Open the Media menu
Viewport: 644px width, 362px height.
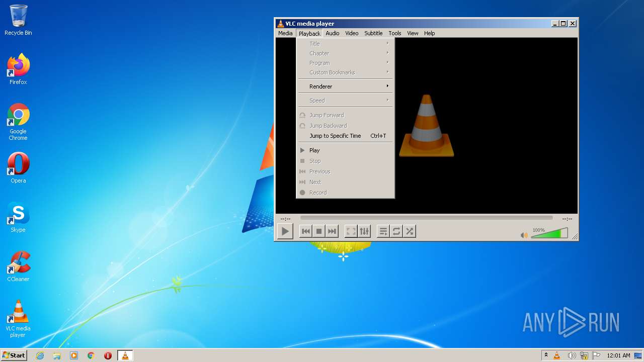click(285, 33)
